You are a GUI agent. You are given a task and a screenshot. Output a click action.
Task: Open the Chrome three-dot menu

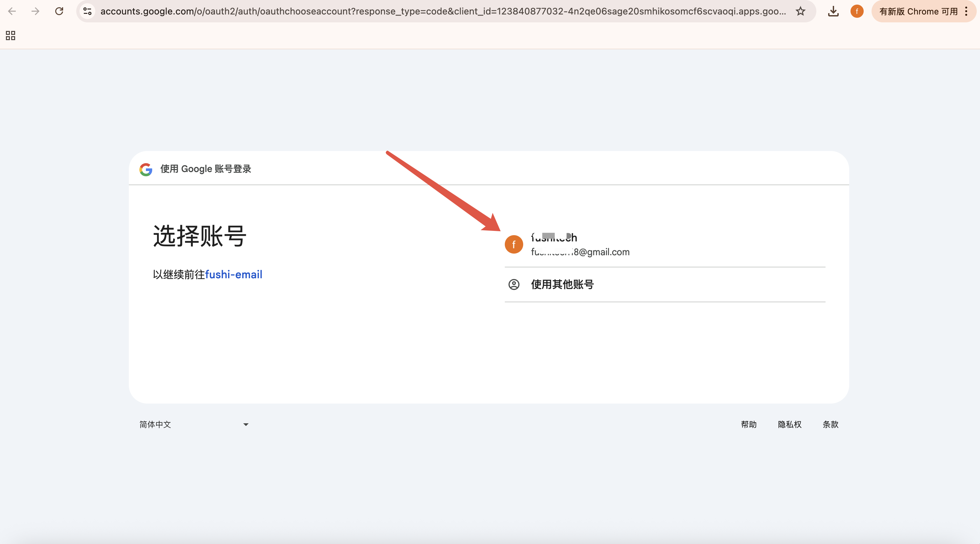[x=966, y=11]
